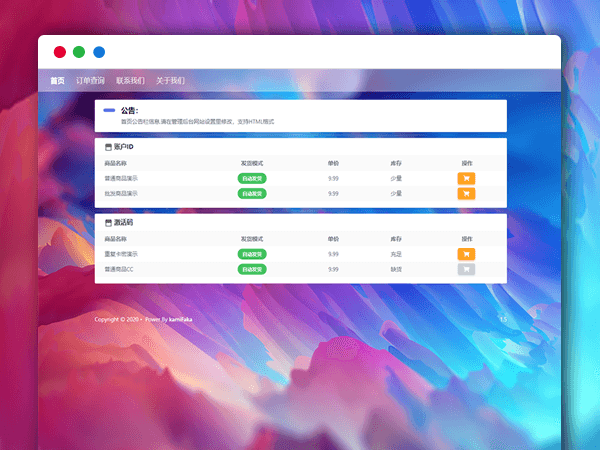
Task: Click the 激活码 category icon
Action: pyautogui.click(x=108, y=222)
